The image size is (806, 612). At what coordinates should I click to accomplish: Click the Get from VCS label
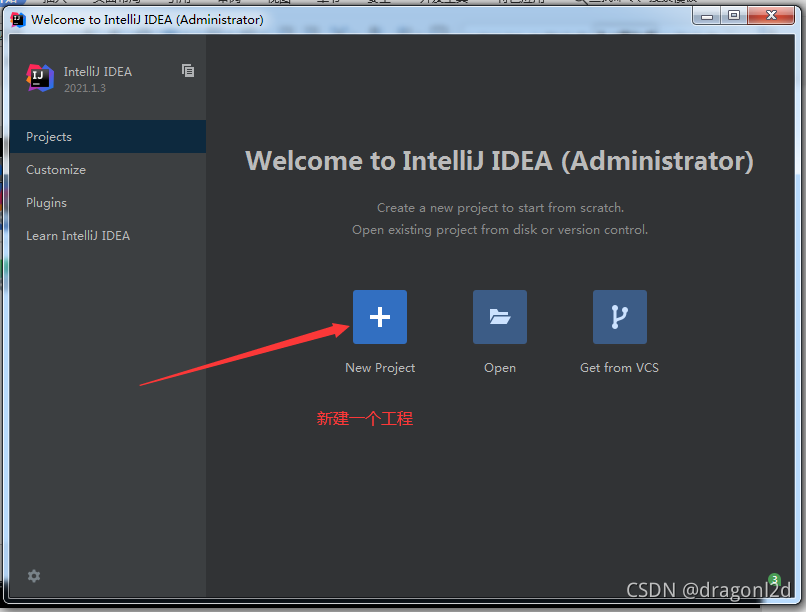click(x=619, y=368)
